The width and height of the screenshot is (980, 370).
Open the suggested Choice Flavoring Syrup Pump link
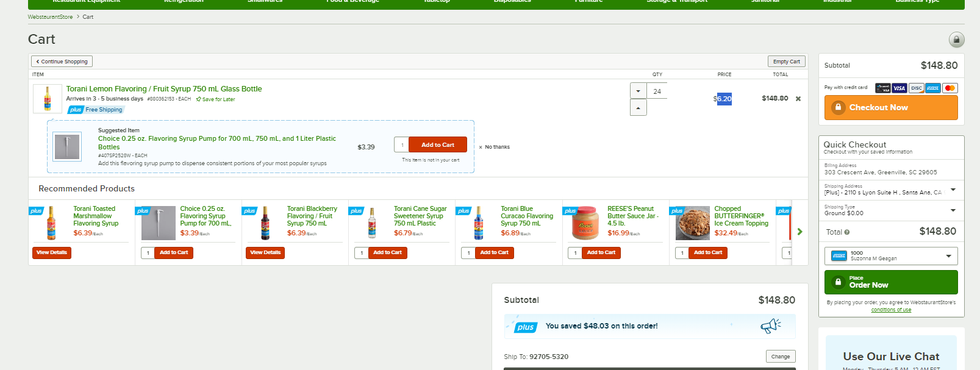pos(217,143)
